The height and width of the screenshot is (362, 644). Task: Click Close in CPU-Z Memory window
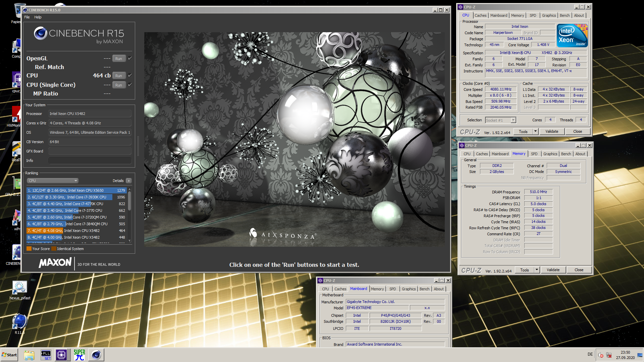[x=579, y=270]
